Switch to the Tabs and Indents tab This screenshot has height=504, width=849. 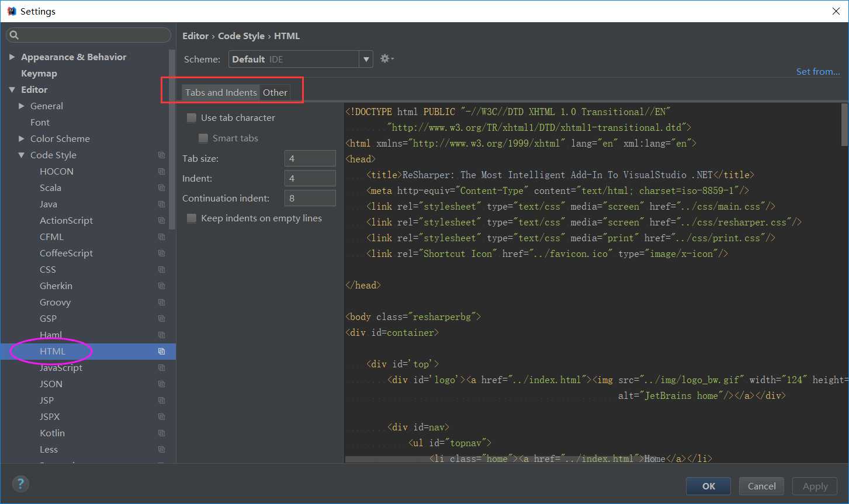(221, 92)
